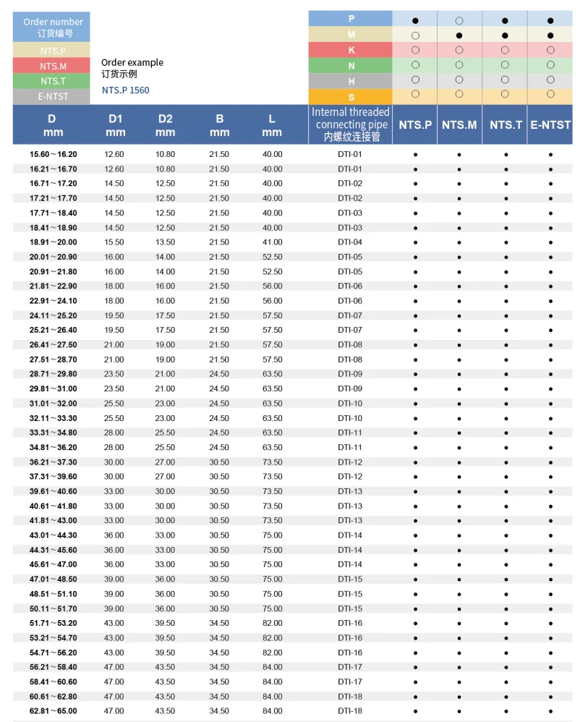Click the hollow circle in P row under NTS.M
This screenshot has width=588, height=722.
[459, 21]
